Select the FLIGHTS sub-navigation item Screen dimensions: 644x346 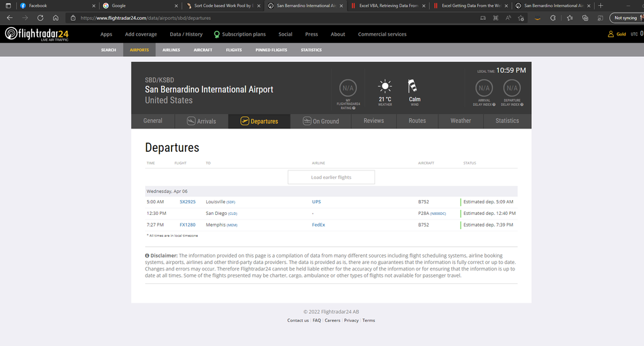pyautogui.click(x=234, y=50)
